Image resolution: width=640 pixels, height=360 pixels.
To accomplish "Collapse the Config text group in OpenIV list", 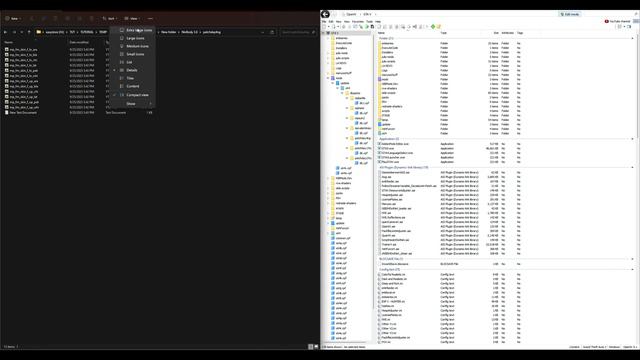I will [632, 269].
